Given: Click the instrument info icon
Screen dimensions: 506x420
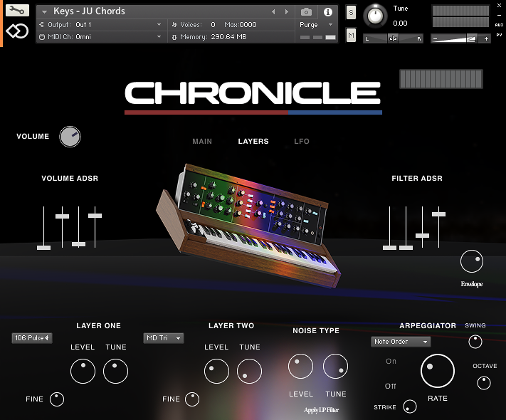Looking at the screenshot, I should coord(327,12).
